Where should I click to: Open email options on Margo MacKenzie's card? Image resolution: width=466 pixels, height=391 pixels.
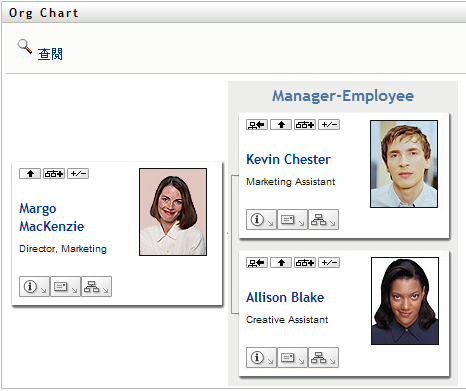pyautogui.click(x=65, y=286)
